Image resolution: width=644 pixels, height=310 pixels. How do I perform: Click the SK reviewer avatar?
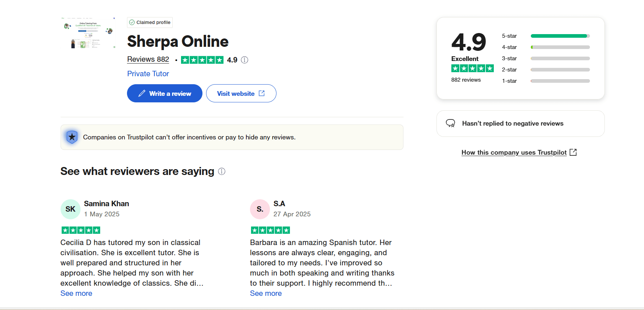pyautogui.click(x=70, y=209)
